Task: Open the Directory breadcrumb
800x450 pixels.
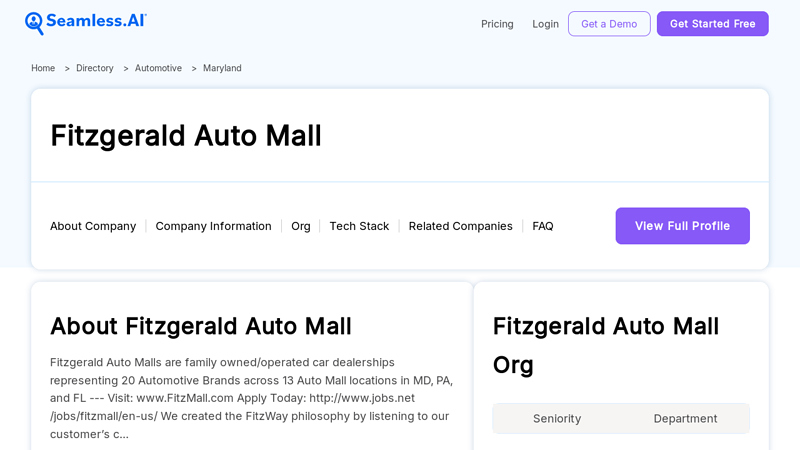Action: point(95,68)
